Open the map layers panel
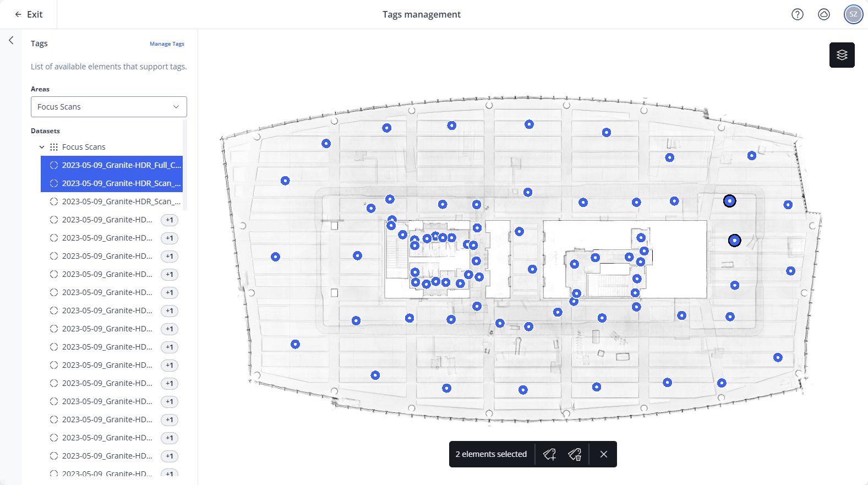 (842, 55)
